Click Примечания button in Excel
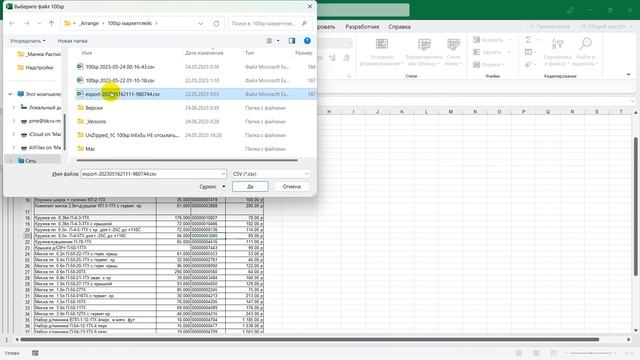Screen dimensions: 640x360 tap(550, 27)
